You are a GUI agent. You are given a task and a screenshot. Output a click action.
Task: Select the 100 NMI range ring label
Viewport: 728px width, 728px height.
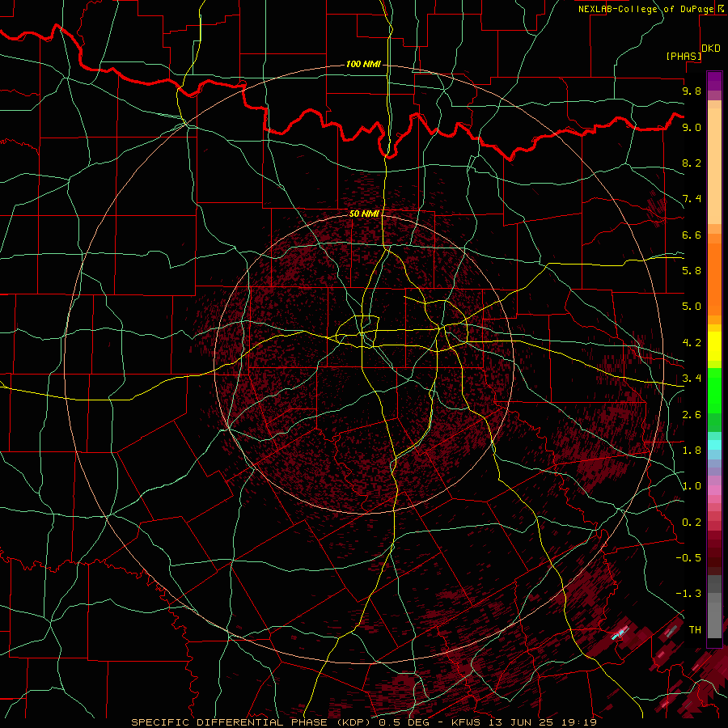click(363, 64)
